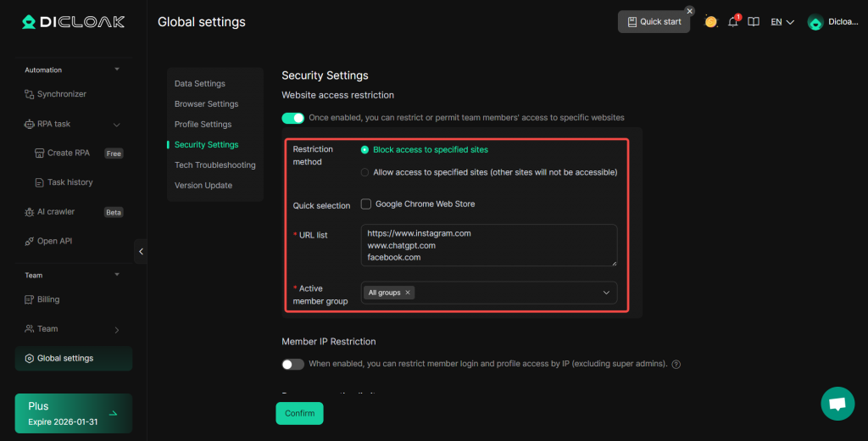Open the live chat support bubble
The width and height of the screenshot is (868, 441).
[x=837, y=404]
